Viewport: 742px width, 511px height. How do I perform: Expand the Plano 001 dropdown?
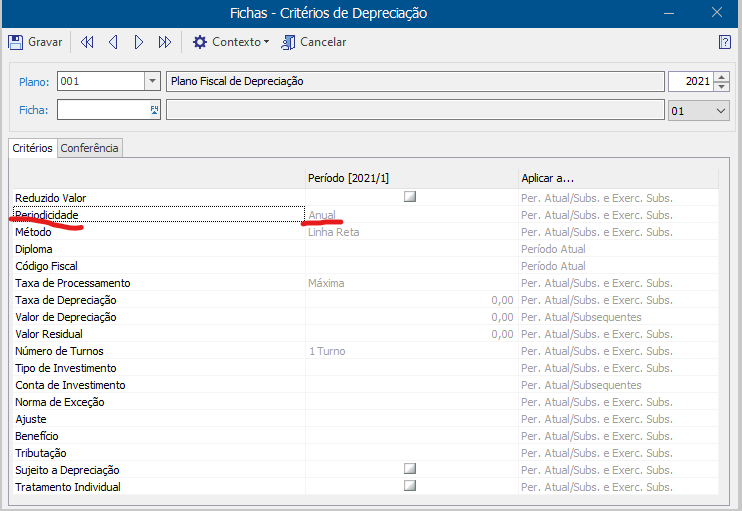[152, 82]
